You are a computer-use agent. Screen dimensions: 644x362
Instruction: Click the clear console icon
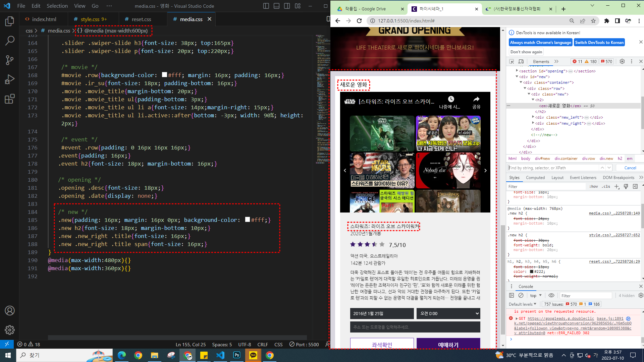[x=521, y=295]
